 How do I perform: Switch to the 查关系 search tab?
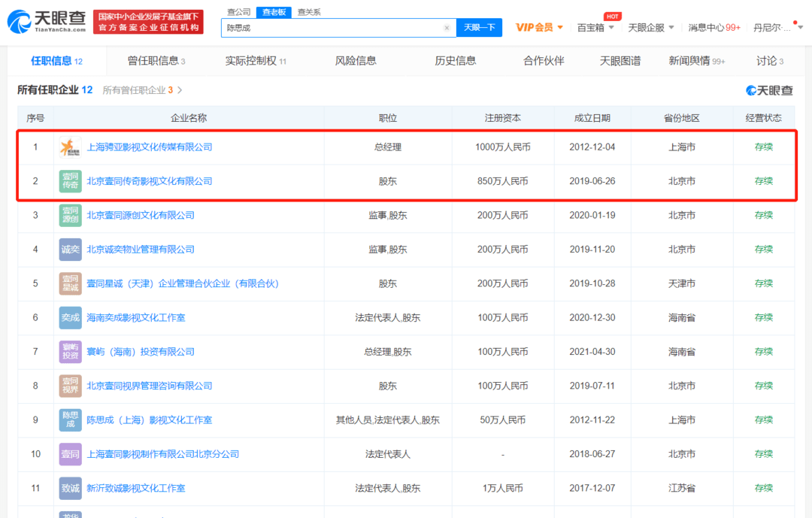(309, 12)
